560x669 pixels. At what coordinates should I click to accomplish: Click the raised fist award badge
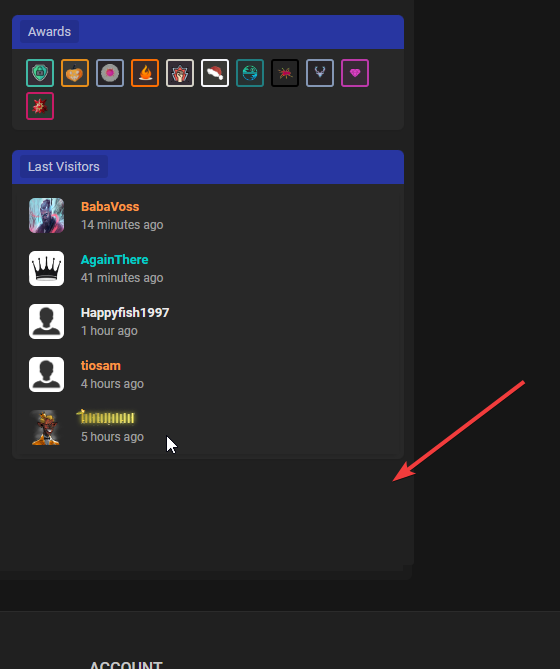click(180, 73)
